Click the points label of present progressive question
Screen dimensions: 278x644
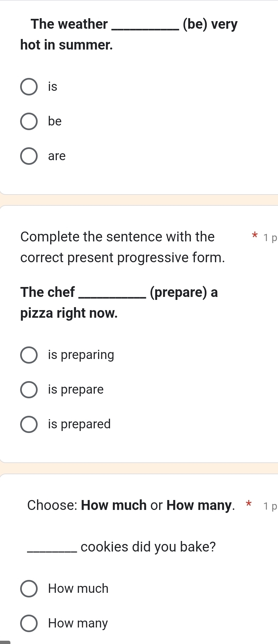271,238
